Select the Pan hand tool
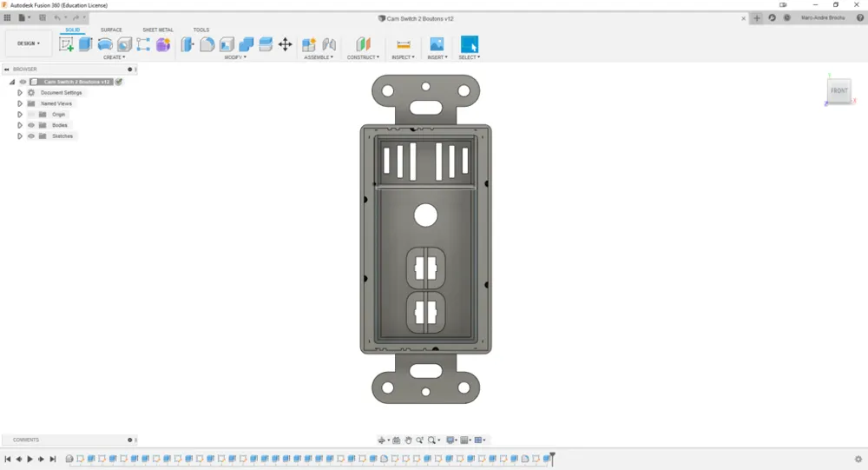 click(408, 440)
